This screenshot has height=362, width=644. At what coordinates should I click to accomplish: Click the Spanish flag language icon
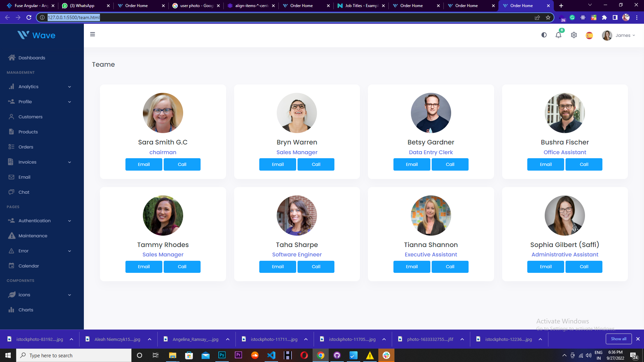point(589,35)
